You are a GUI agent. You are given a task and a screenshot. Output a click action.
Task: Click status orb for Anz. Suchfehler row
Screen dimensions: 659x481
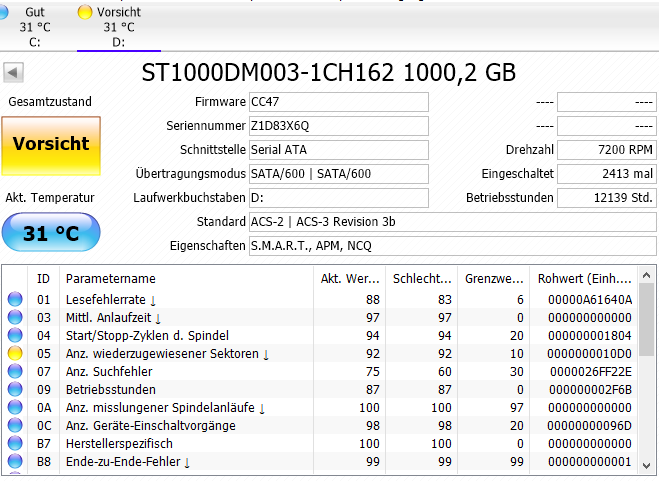click(15, 371)
